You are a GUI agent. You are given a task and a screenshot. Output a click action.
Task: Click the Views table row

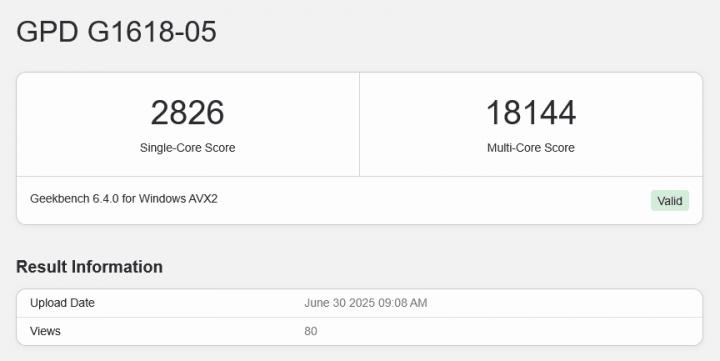[360, 331]
